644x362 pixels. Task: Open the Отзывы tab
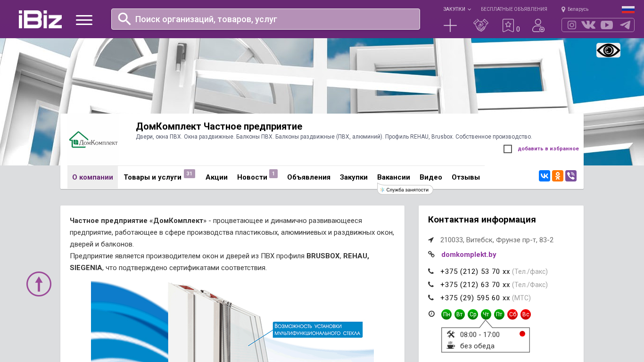coord(466,177)
